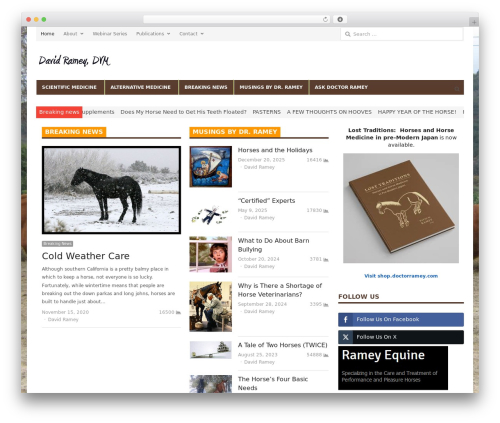Click the Ramey Equine black banner

[x=393, y=368]
